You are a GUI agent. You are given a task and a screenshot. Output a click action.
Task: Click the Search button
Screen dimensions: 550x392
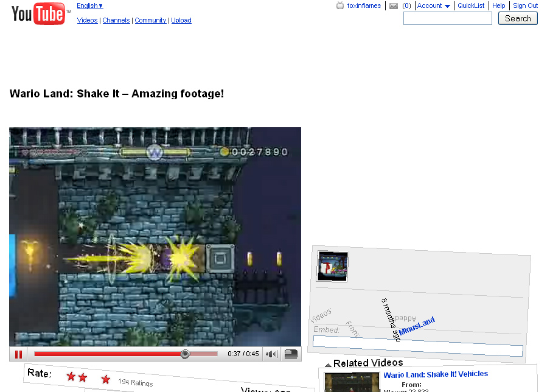click(518, 19)
